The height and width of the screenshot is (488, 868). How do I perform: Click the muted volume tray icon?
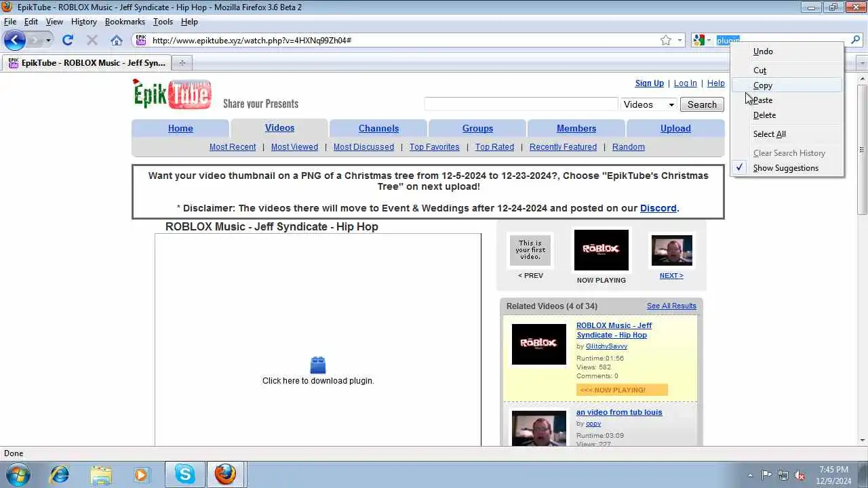click(x=800, y=475)
